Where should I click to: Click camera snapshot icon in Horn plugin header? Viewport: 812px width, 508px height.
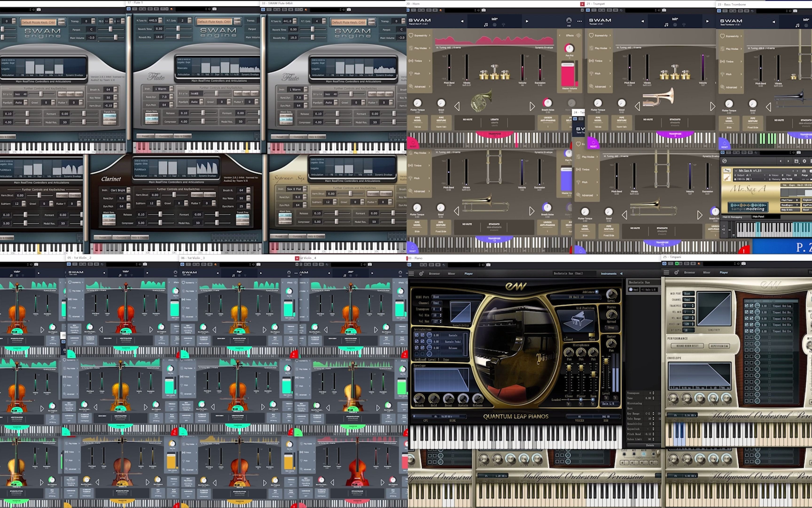484,10
